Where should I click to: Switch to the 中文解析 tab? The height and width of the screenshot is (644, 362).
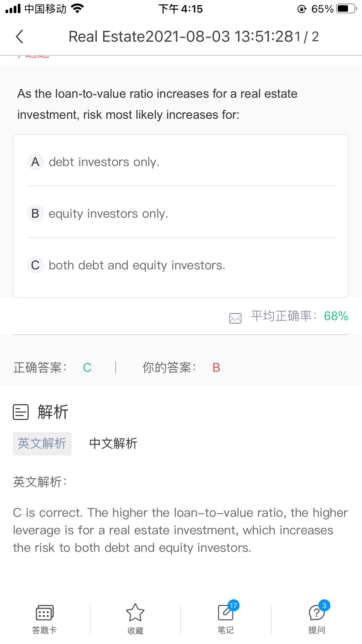coord(113,444)
